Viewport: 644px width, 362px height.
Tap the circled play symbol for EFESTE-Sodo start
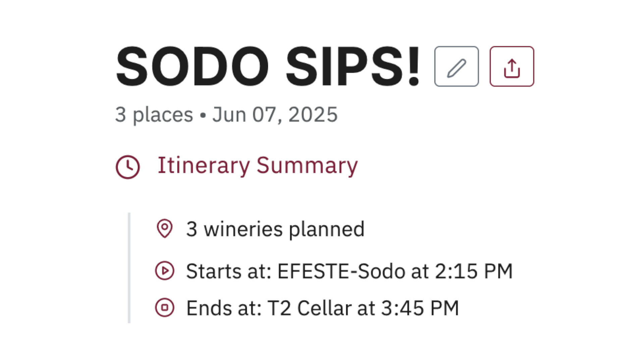pos(164,271)
